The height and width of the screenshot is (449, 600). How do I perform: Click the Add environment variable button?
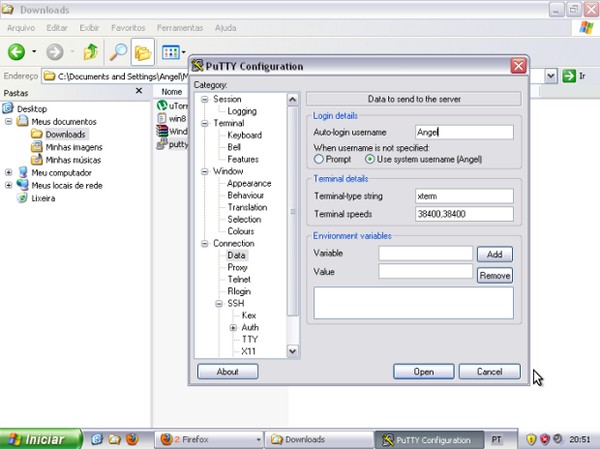[x=494, y=254]
